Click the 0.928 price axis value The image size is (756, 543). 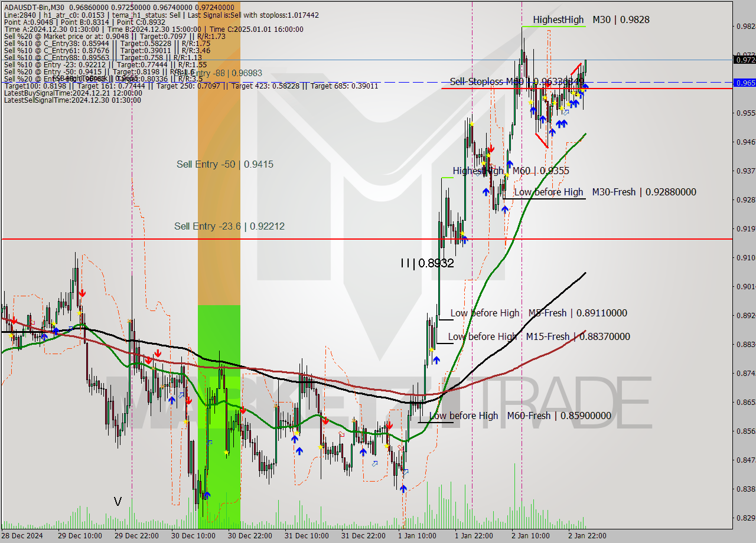click(x=745, y=199)
